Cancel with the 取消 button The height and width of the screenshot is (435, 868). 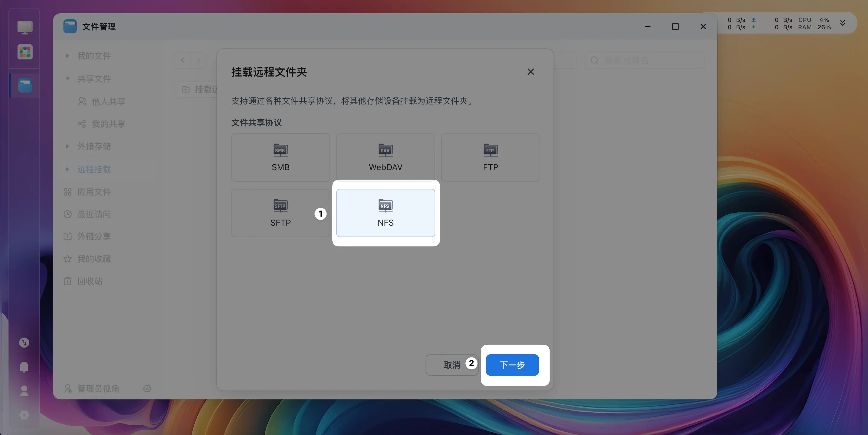pyautogui.click(x=452, y=365)
